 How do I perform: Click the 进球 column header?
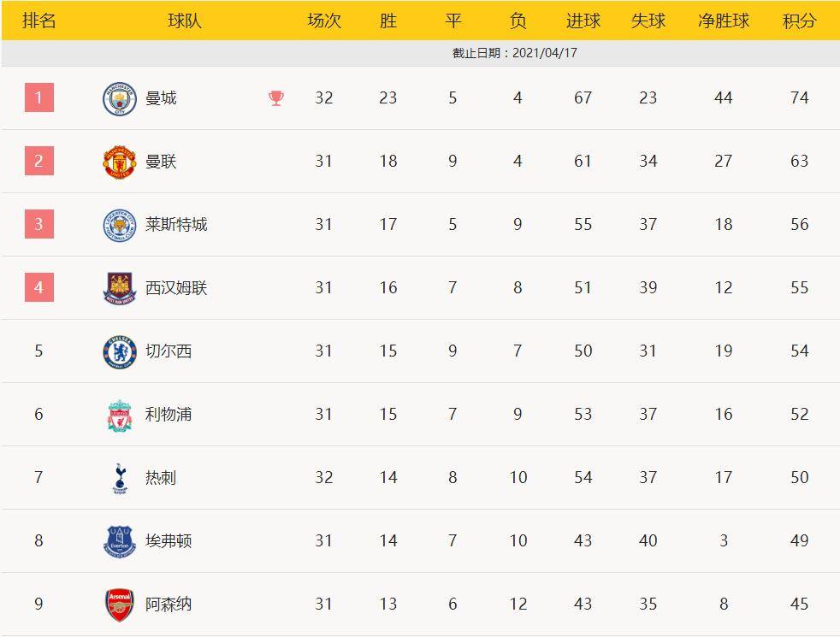(583, 21)
